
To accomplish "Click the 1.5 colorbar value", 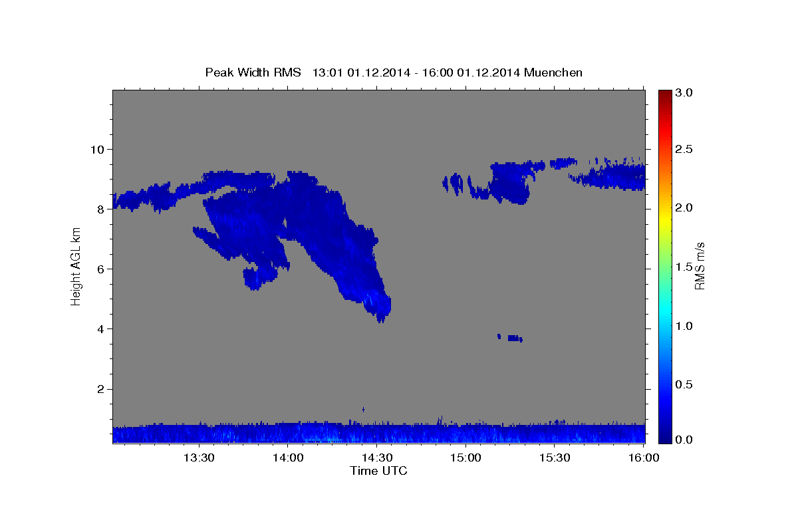I will (x=684, y=267).
